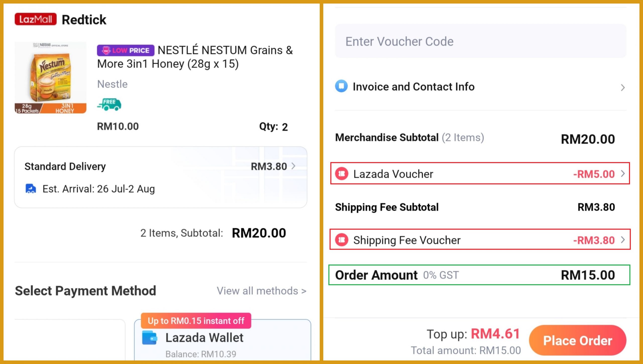Click the free shipping truck icon
This screenshot has width=643, height=364.
[x=109, y=105]
